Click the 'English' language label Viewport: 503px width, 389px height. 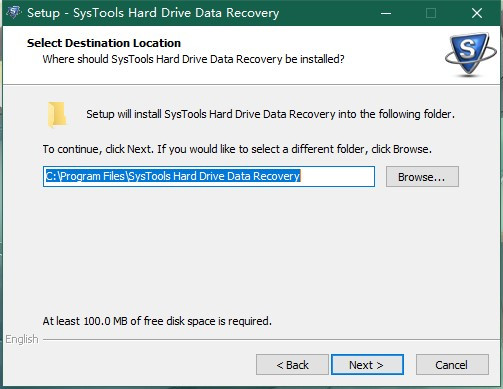pyautogui.click(x=22, y=339)
